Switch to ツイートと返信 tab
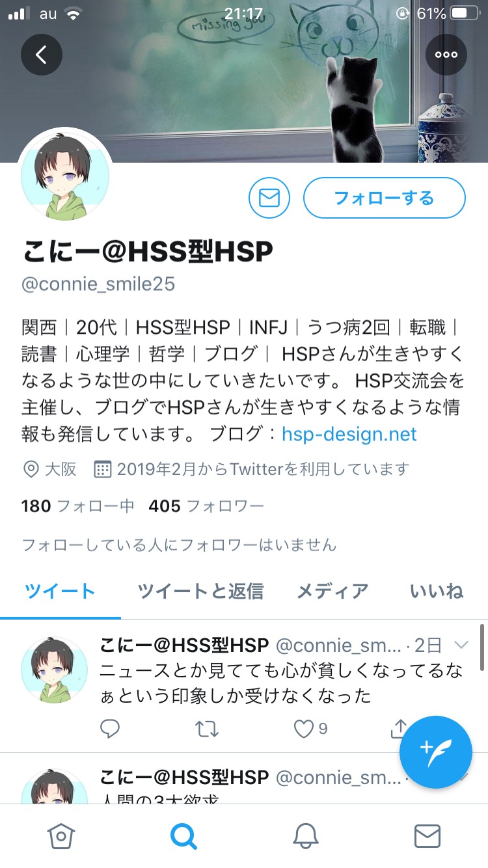 click(200, 591)
